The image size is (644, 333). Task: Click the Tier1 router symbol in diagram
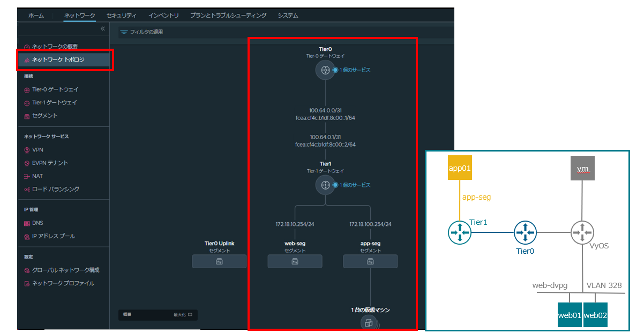[459, 232]
